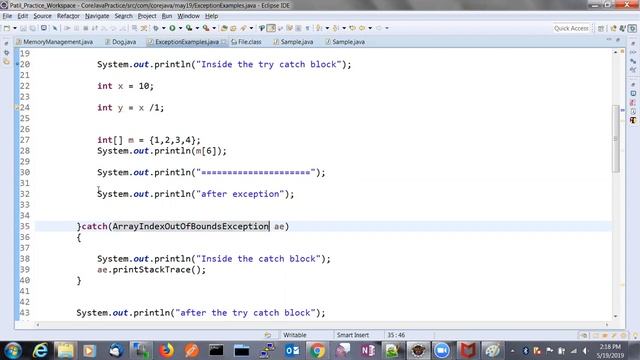Open the Source menu
Screen dimensions: 640x360
[x=42, y=16]
